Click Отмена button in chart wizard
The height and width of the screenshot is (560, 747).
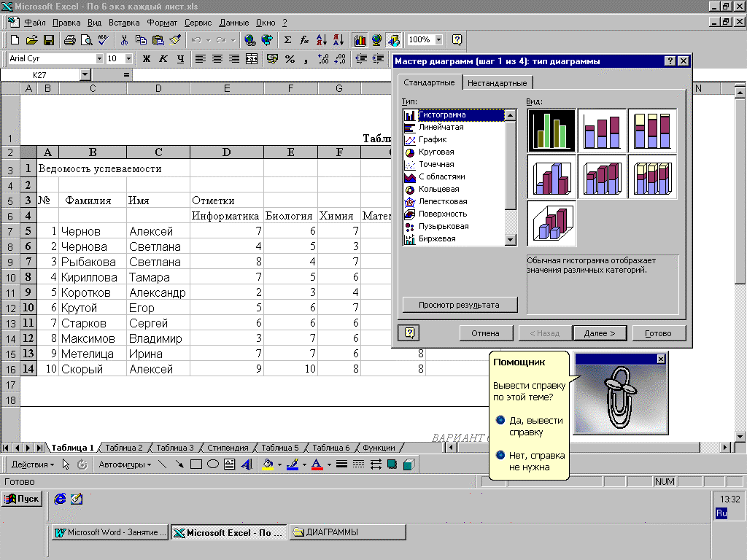[485, 333]
